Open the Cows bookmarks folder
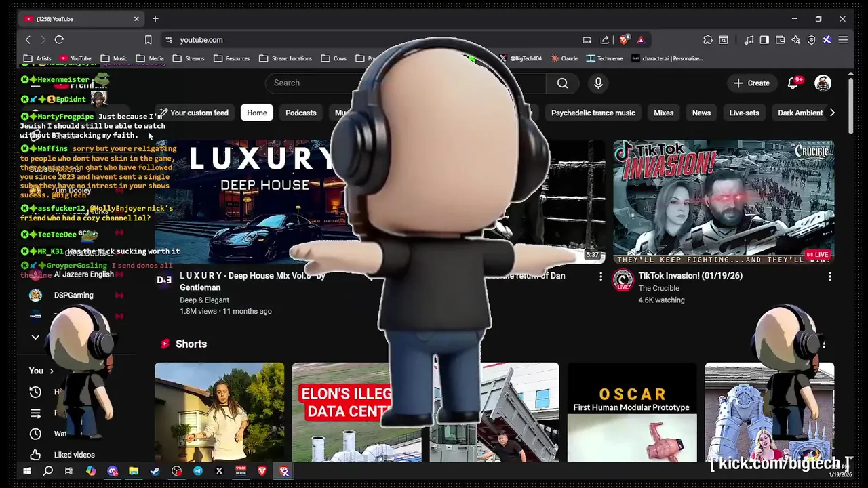 click(x=333, y=58)
